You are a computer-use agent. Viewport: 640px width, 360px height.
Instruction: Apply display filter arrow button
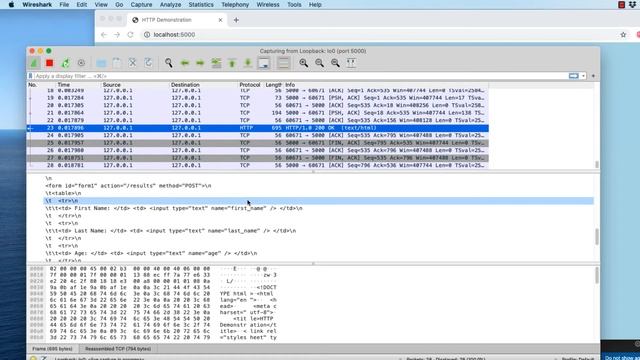pos(573,76)
